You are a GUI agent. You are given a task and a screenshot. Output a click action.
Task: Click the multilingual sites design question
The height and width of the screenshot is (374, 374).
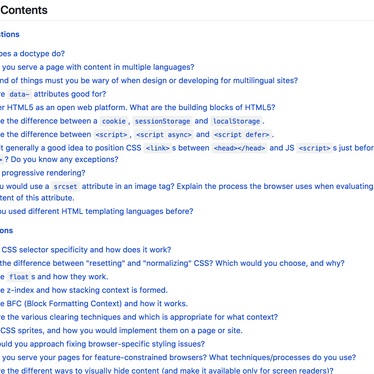pyautogui.click(x=149, y=80)
